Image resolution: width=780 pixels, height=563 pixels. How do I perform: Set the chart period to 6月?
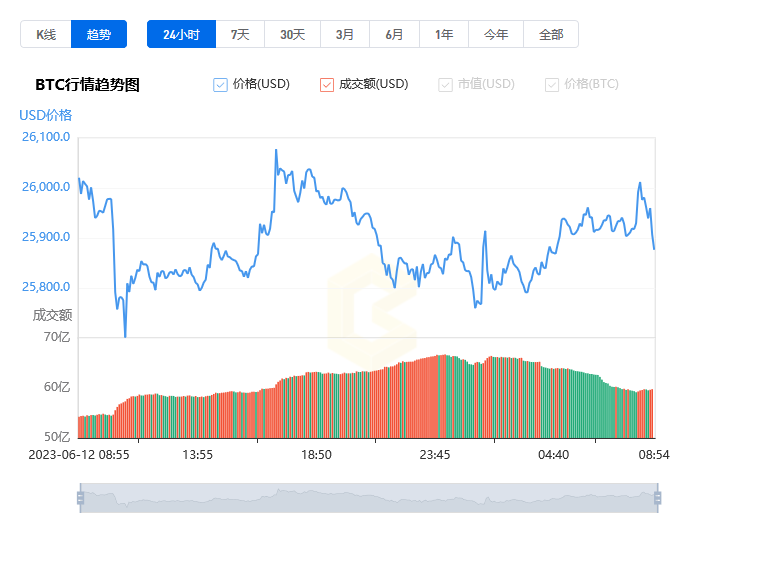pos(395,34)
